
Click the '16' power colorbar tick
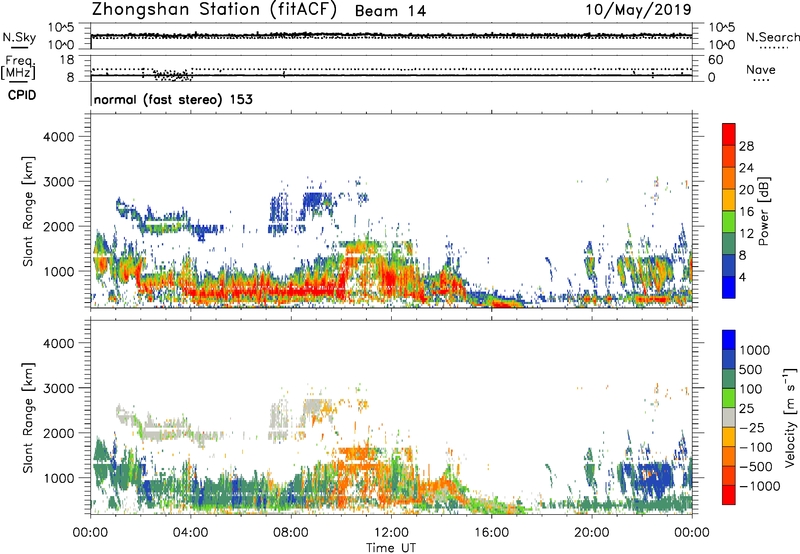746,212
